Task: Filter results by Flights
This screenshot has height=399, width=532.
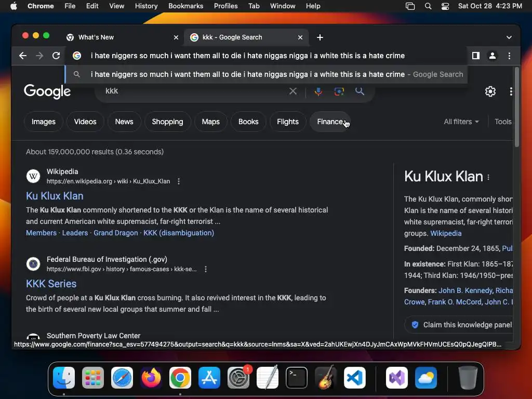Action: pos(288,122)
